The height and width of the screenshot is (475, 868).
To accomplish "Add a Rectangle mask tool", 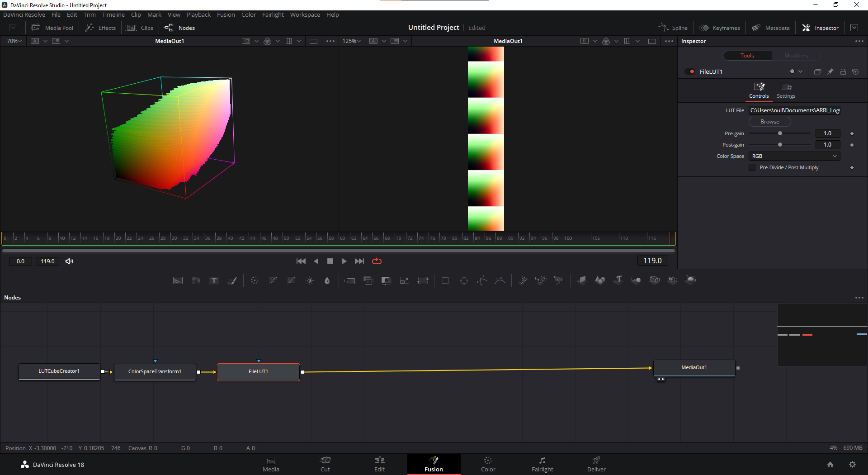I will 446,281.
